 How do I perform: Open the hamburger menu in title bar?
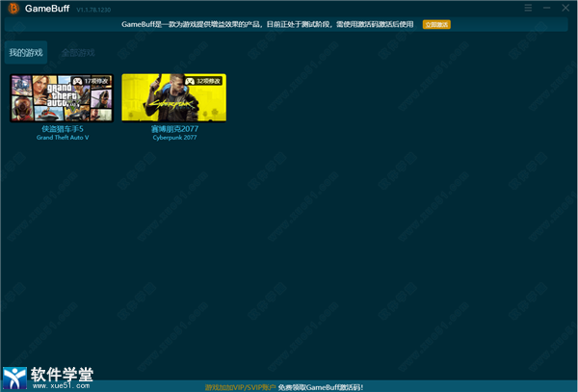pyautogui.click(x=528, y=8)
